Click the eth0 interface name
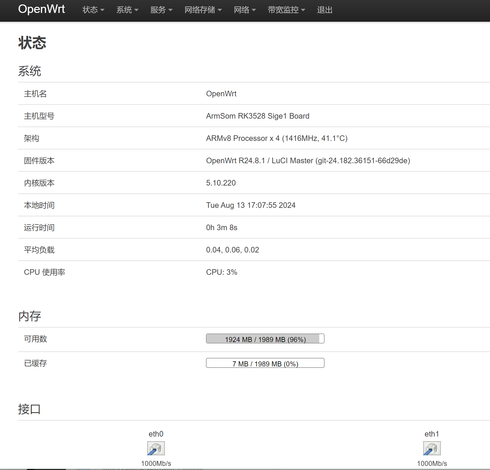Image resolution: width=490 pixels, height=470 pixels. pyautogui.click(x=156, y=434)
